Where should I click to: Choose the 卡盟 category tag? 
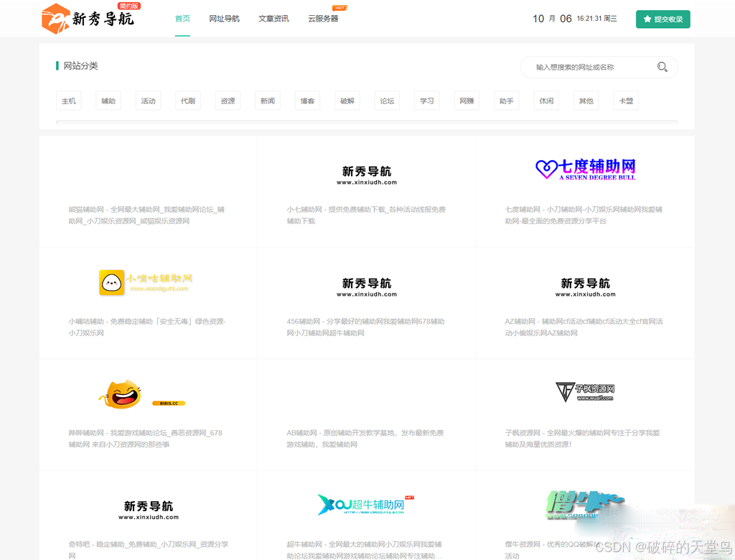tap(626, 101)
